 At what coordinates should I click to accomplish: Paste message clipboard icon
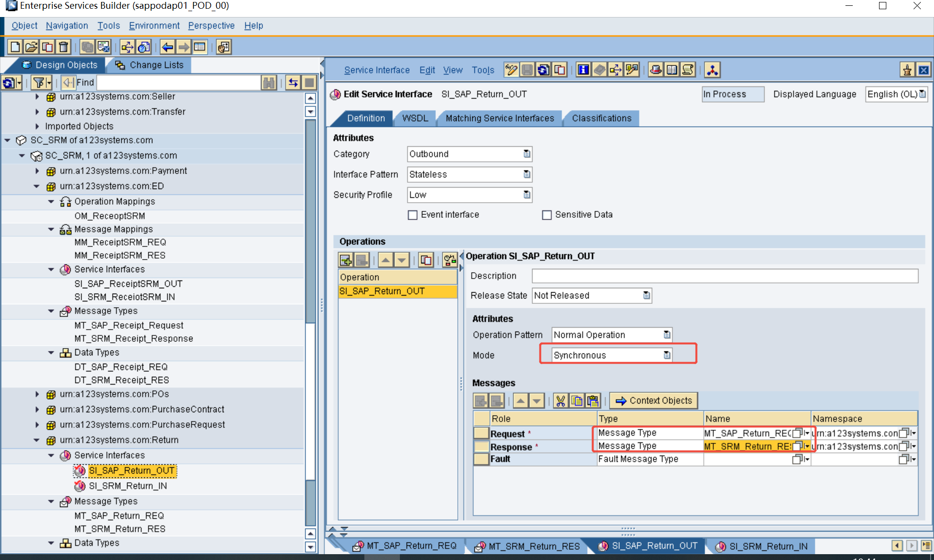593,401
